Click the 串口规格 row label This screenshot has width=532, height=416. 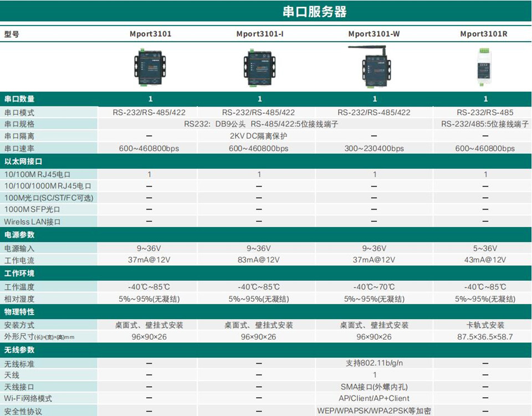pyautogui.click(x=19, y=124)
